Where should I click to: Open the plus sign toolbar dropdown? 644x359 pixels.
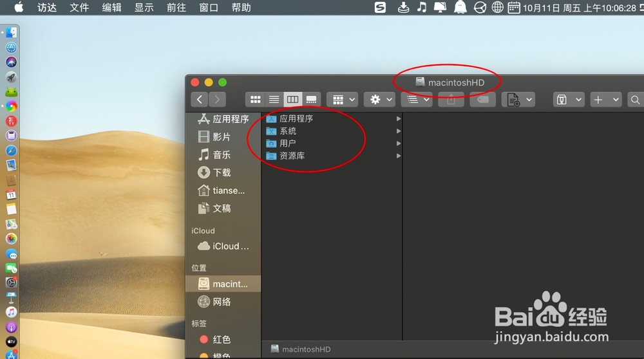coord(606,99)
